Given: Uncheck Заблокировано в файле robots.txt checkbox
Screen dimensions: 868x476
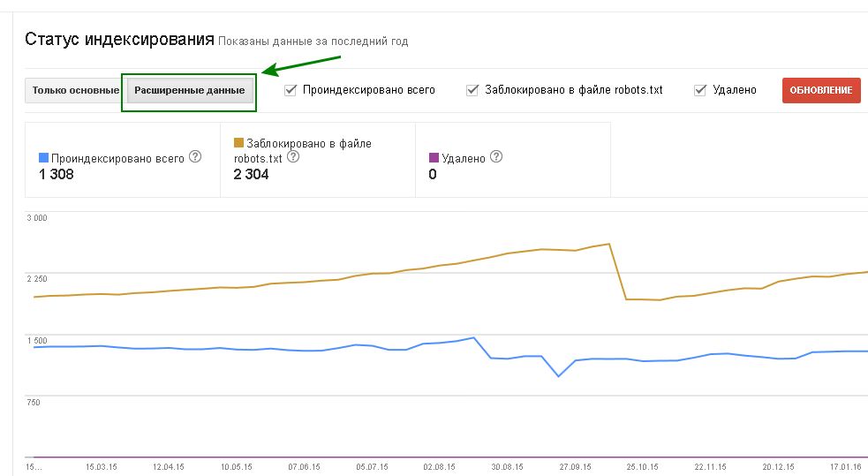Looking at the screenshot, I should (472, 89).
